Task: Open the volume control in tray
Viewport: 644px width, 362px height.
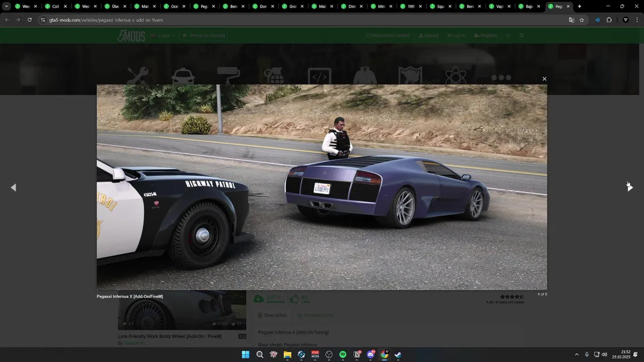Action: point(604,354)
